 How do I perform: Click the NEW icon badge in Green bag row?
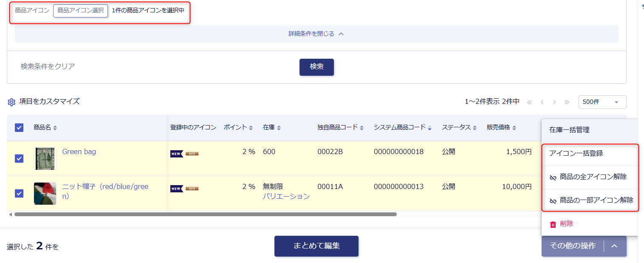177,154
